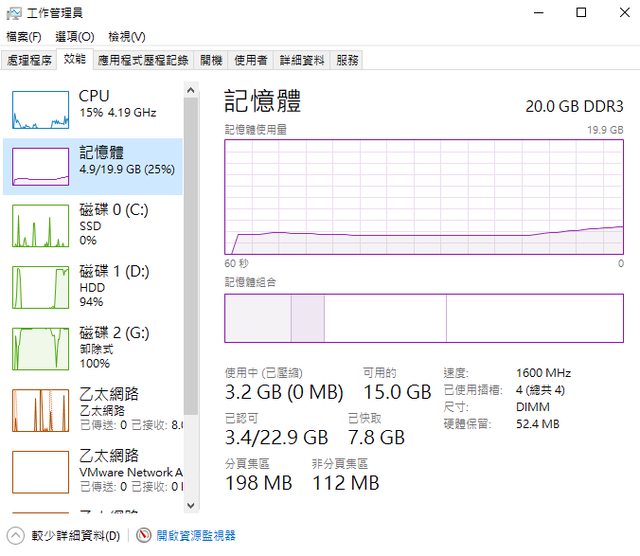Select the VMware Network 乙太網路 adapter graph

pos(41,472)
